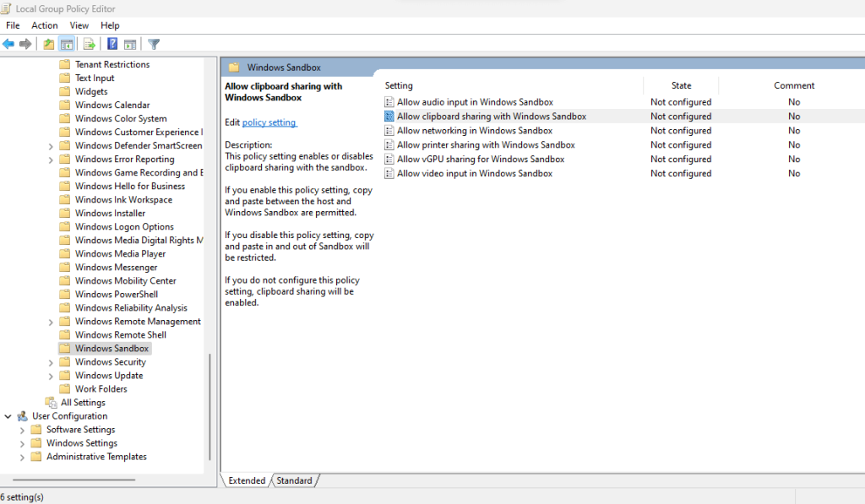Switch to the Standard tab

click(x=295, y=481)
